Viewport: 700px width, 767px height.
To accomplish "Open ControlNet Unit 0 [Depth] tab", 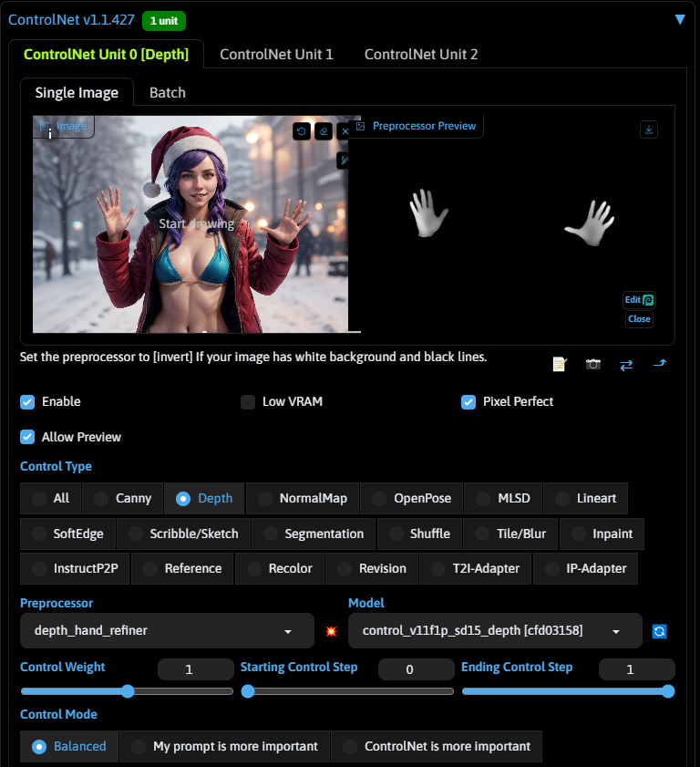I will coord(106,55).
